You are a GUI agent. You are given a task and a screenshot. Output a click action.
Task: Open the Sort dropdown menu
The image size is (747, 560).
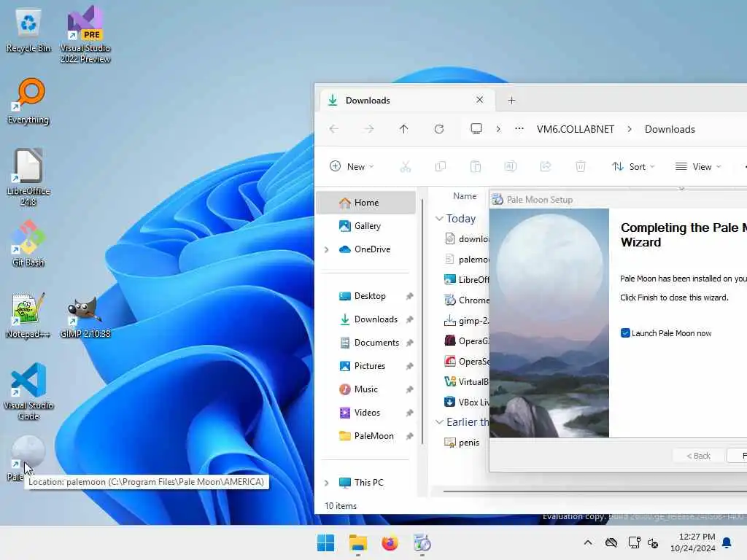634,166
